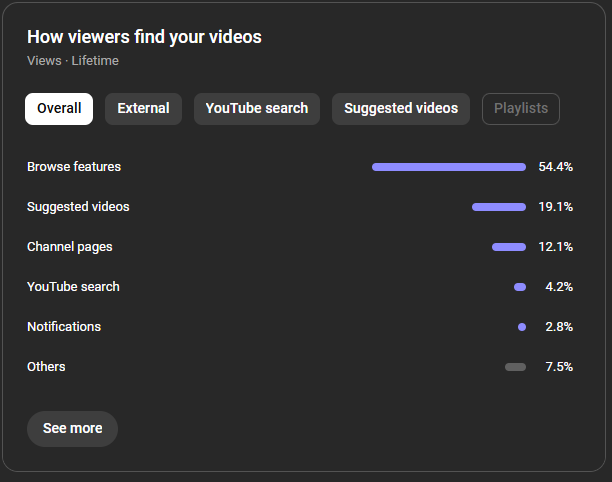This screenshot has height=482, width=612.
Task: Click the purple bar beside 19.1%
Action: tap(499, 207)
